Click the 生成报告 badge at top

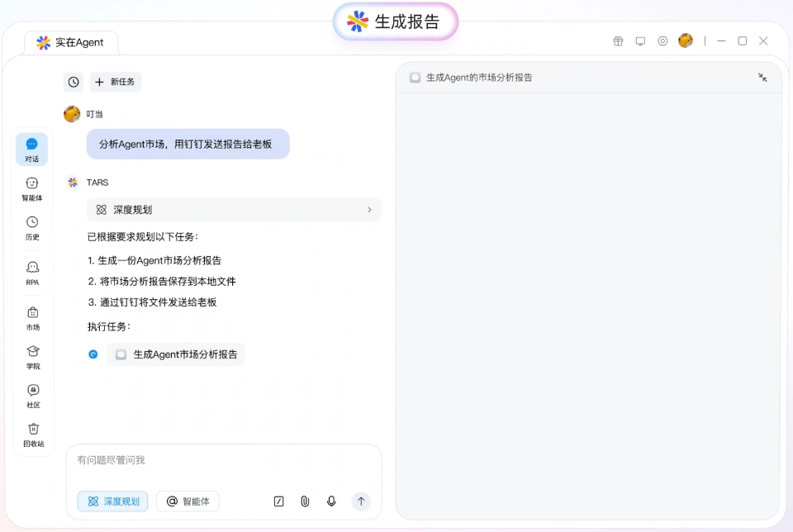(x=395, y=21)
